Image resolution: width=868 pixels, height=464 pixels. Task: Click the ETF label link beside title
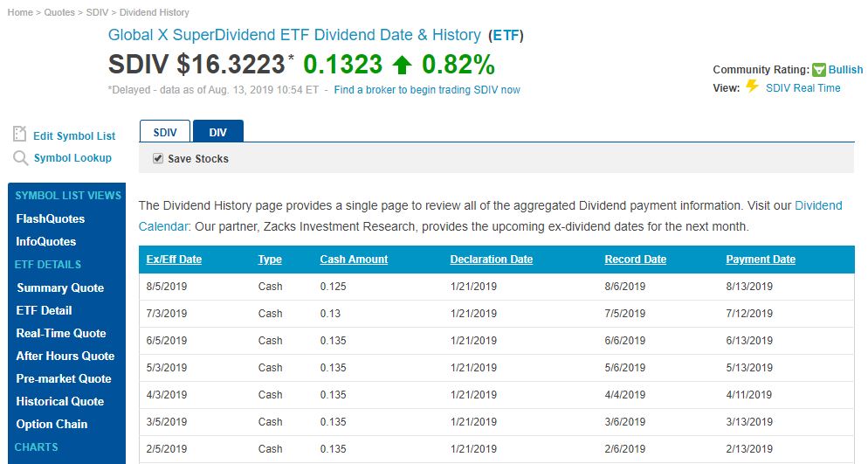click(506, 36)
